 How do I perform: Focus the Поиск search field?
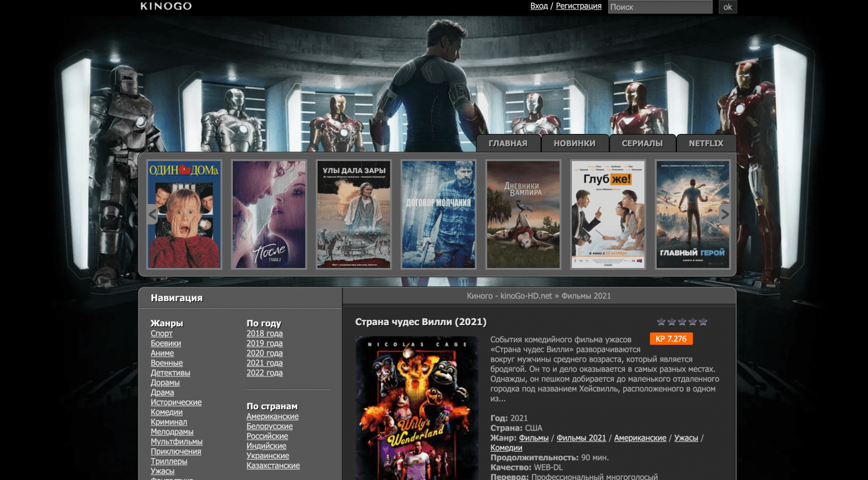click(659, 7)
